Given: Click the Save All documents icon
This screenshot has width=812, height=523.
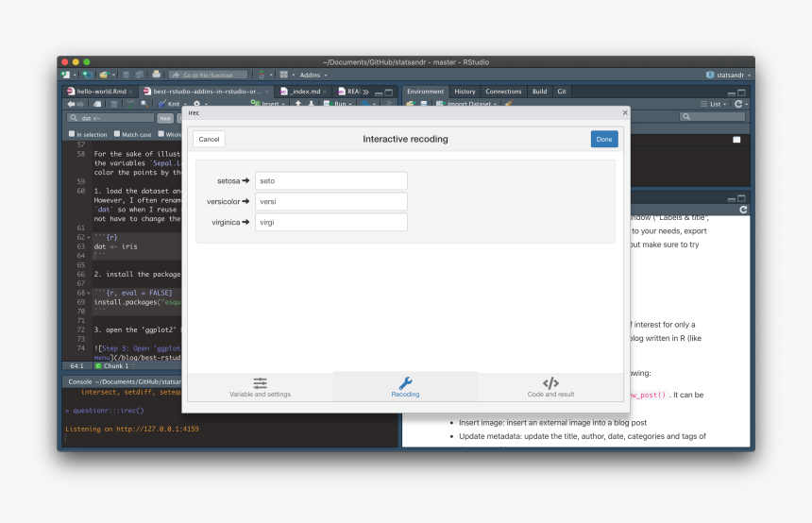Looking at the screenshot, I should pos(139,76).
